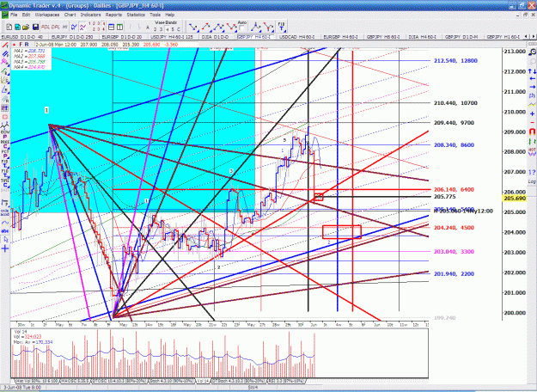The height and width of the screenshot is (392, 537).
Task: Click the red trendline tool in left sidebar
Action: click(x=5, y=46)
